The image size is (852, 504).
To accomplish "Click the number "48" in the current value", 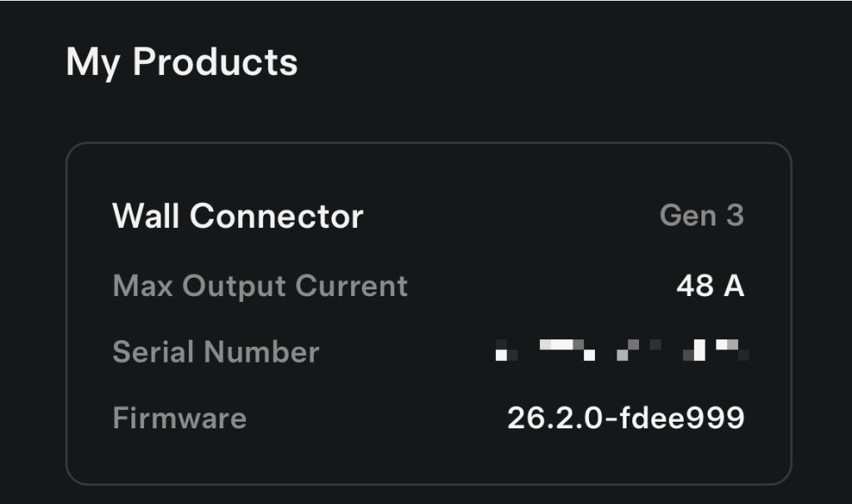I will point(695,286).
